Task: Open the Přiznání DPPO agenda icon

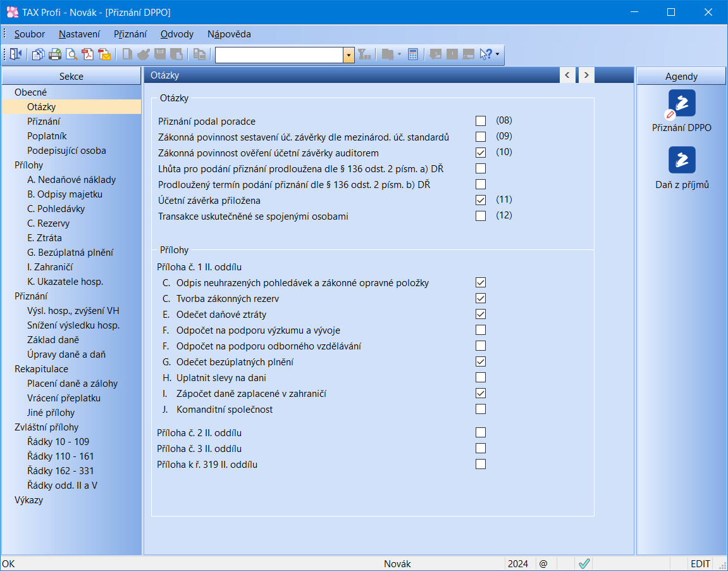Action: click(682, 103)
